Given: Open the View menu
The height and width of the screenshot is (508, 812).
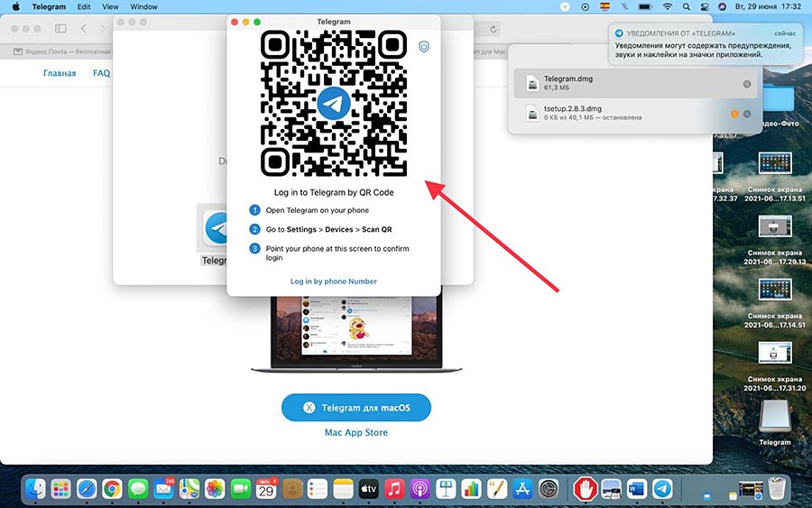Looking at the screenshot, I should coord(110,6).
